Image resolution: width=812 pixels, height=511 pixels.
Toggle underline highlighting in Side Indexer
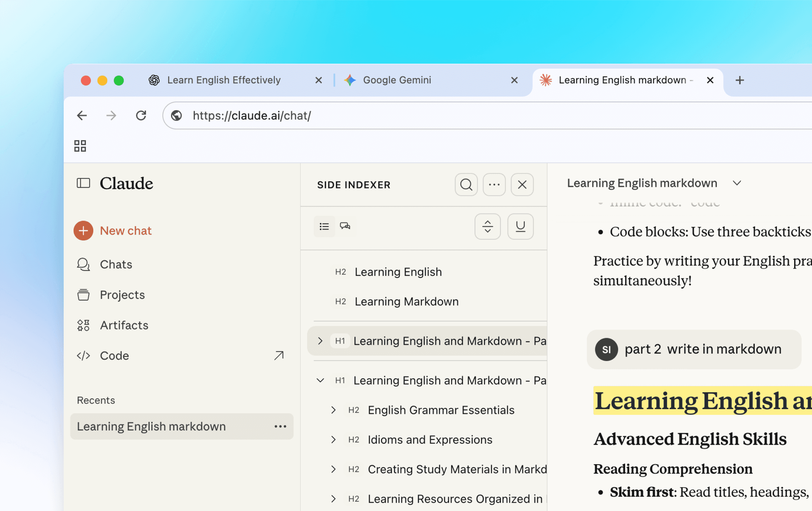click(x=520, y=226)
